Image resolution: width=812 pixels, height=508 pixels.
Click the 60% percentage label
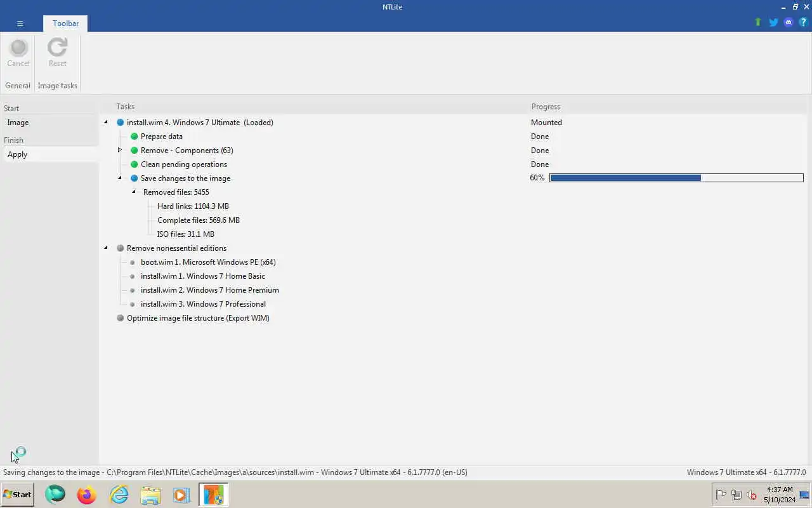pyautogui.click(x=537, y=178)
